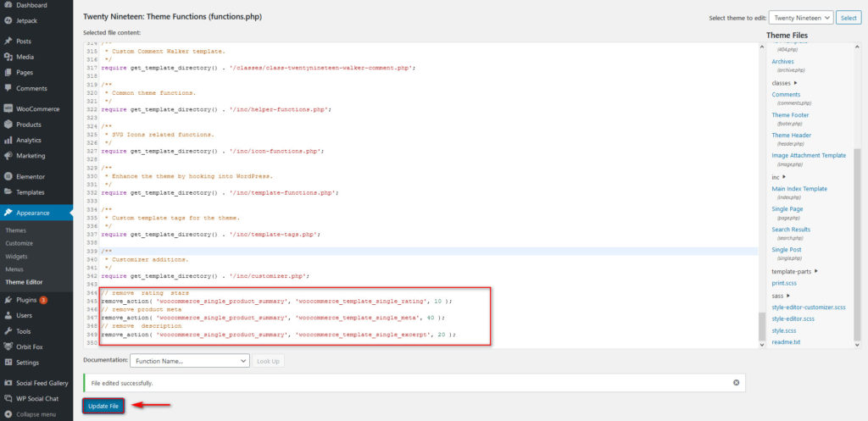Open Themes submenu item
Screen dimensions: 868x421
coord(15,230)
